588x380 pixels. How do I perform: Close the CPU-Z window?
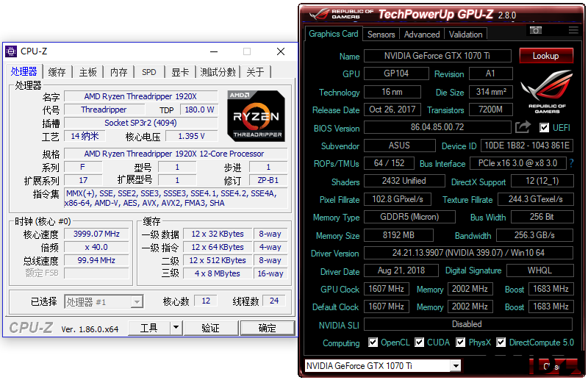pyautogui.click(x=281, y=51)
